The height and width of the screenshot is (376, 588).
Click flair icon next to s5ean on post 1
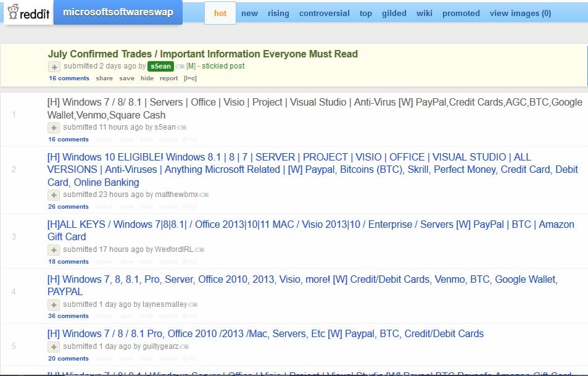tap(182, 128)
